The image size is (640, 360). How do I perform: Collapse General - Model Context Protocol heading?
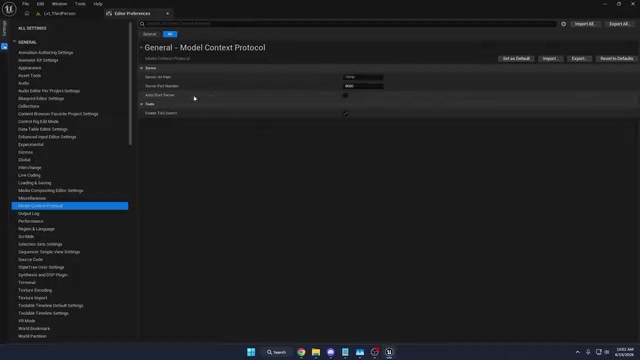[141, 48]
